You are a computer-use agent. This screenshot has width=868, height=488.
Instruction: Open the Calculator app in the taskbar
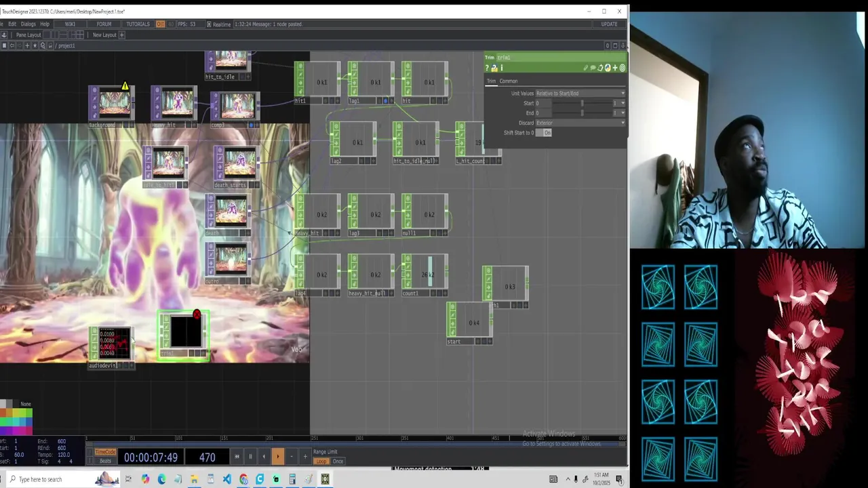pyautogui.click(x=292, y=479)
